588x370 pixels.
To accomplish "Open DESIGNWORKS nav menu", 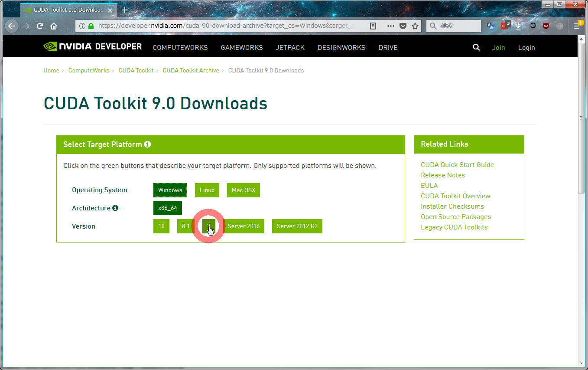I will [x=341, y=48].
